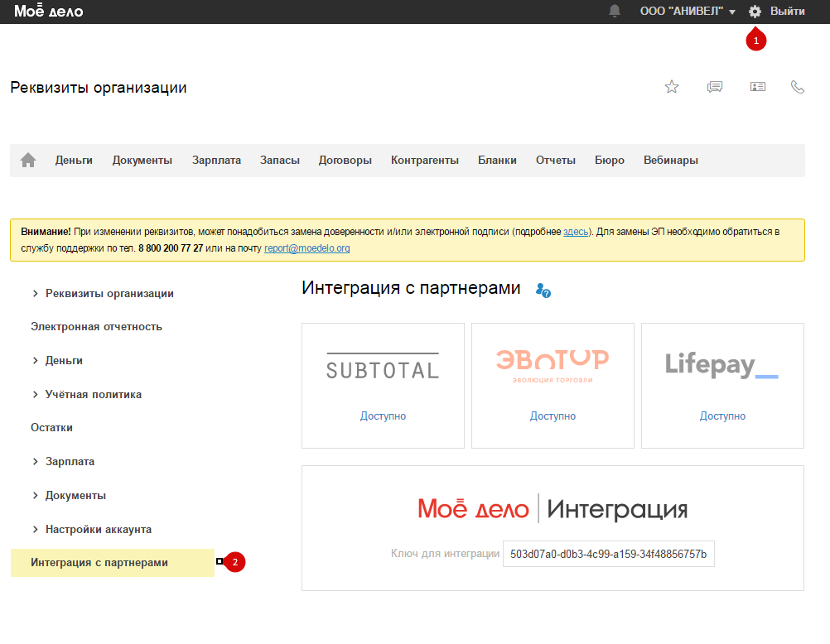Click the Эвотор partner logo
Screen dimensions: 830x644
point(553,366)
